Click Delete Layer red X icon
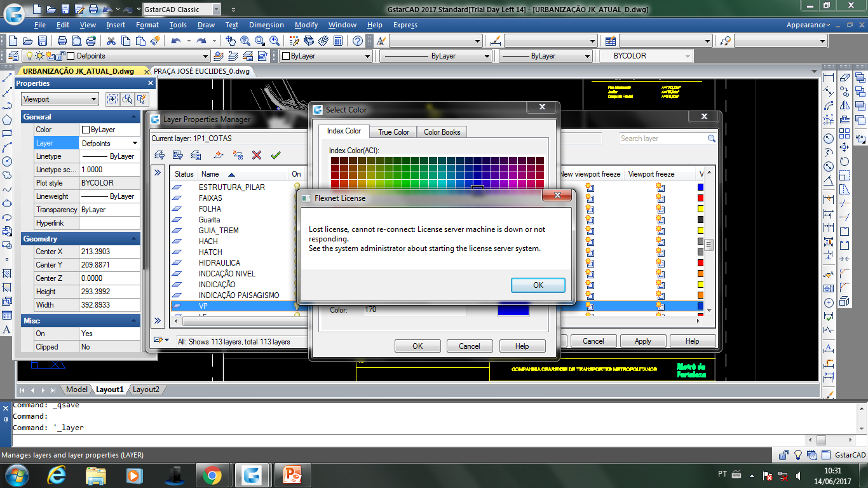The image size is (868, 488). tap(257, 155)
